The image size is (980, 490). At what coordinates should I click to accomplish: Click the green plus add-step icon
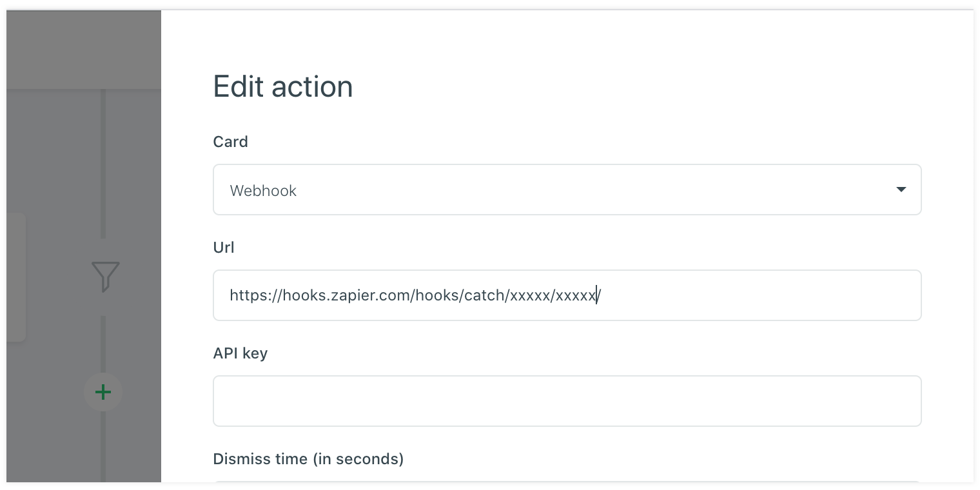click(x=103, y=392)
